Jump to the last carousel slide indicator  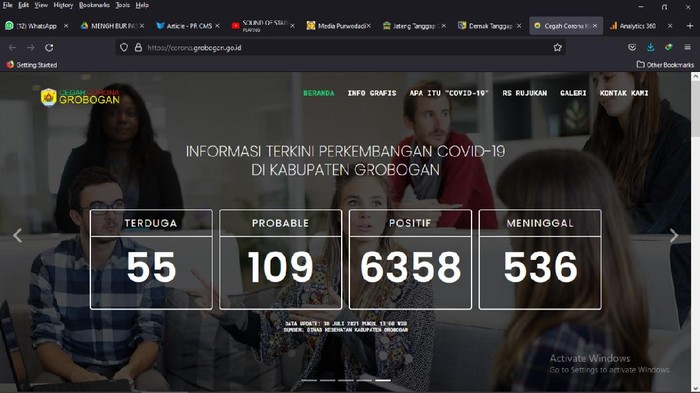[x=383, y=380]
